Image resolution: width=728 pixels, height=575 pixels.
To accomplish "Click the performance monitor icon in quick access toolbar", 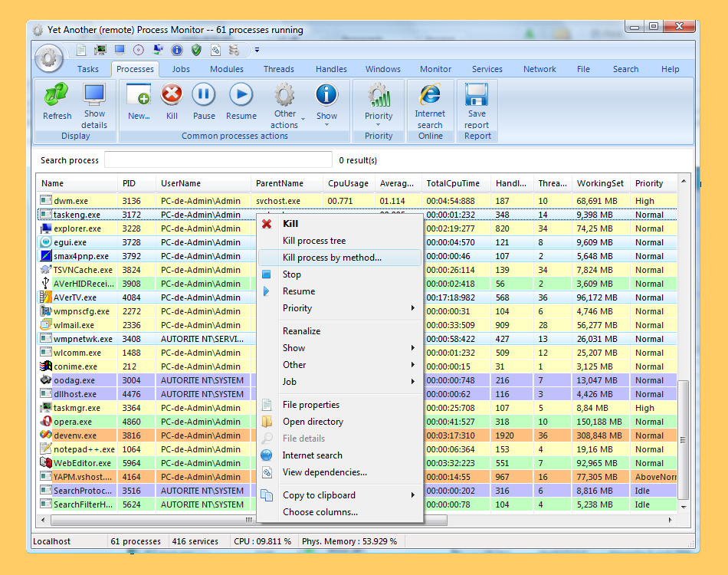I will (x=100, y=50).
